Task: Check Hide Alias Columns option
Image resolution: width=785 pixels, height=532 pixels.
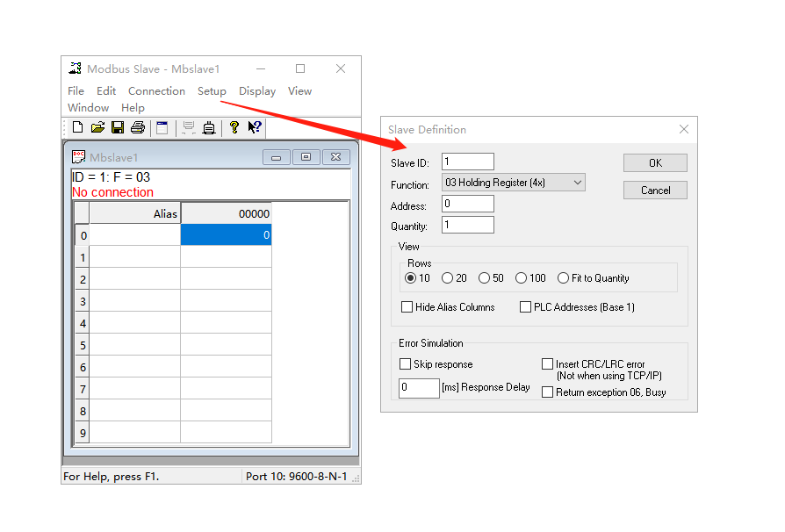Action: (x=407, y=307)
